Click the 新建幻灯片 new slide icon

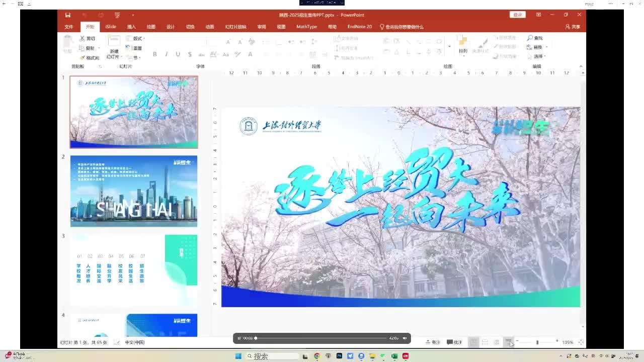tap(114, 42)
